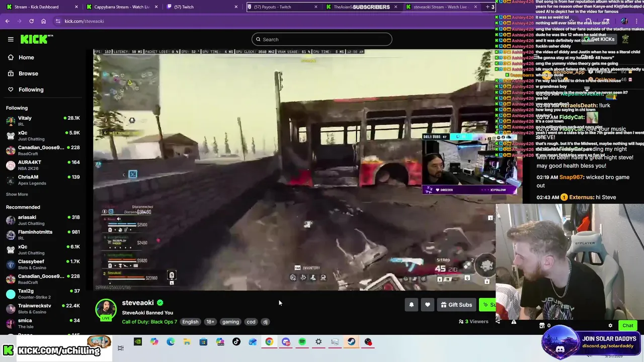644x362 pixels.
Task: Open Call of Duty: Black Ops 7 category
Action: (149, 322)
